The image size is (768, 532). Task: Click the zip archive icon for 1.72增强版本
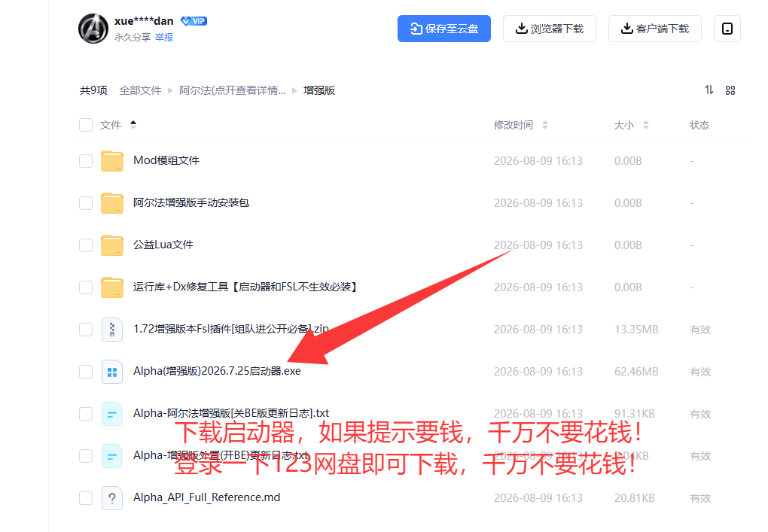(x=112, y=330)
